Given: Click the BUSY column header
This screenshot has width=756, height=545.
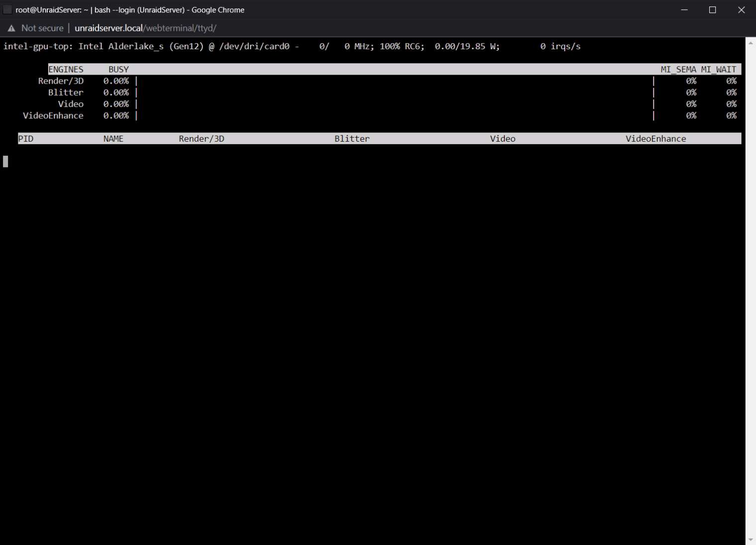Looking at the screenshot, I should (118, 69).
